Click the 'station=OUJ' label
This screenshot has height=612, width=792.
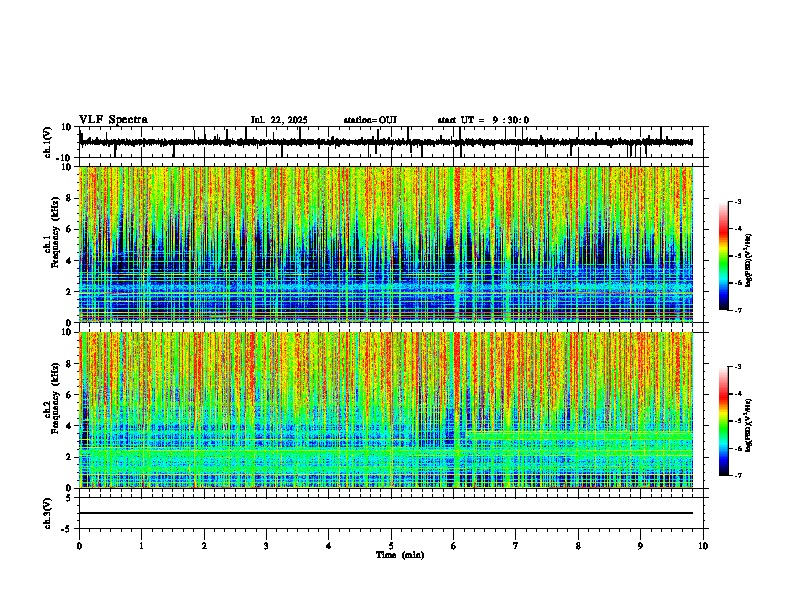coord(370,120)
